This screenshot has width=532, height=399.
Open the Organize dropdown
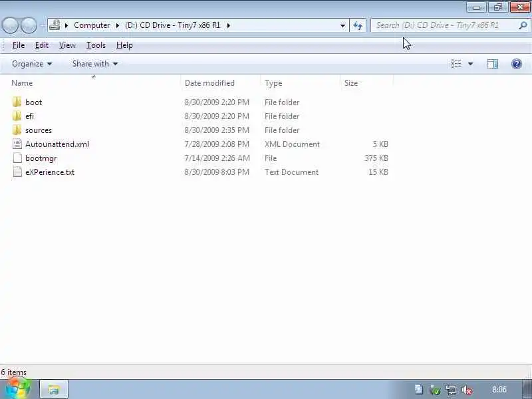(x=32, y=64)
